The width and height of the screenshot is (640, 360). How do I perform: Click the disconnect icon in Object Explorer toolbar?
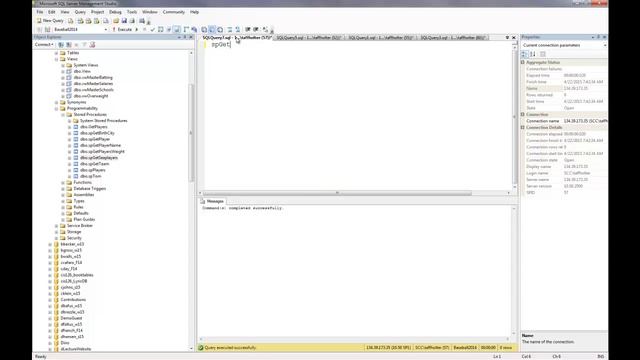point(69,44)
